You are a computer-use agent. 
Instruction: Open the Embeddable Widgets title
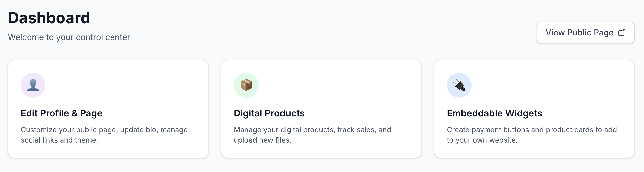tap(494, 113)
